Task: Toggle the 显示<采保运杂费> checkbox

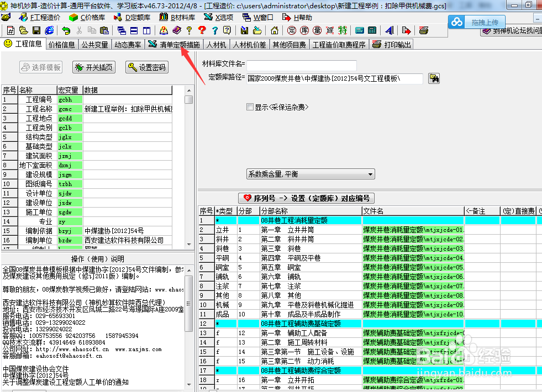Action: [250, 107]
